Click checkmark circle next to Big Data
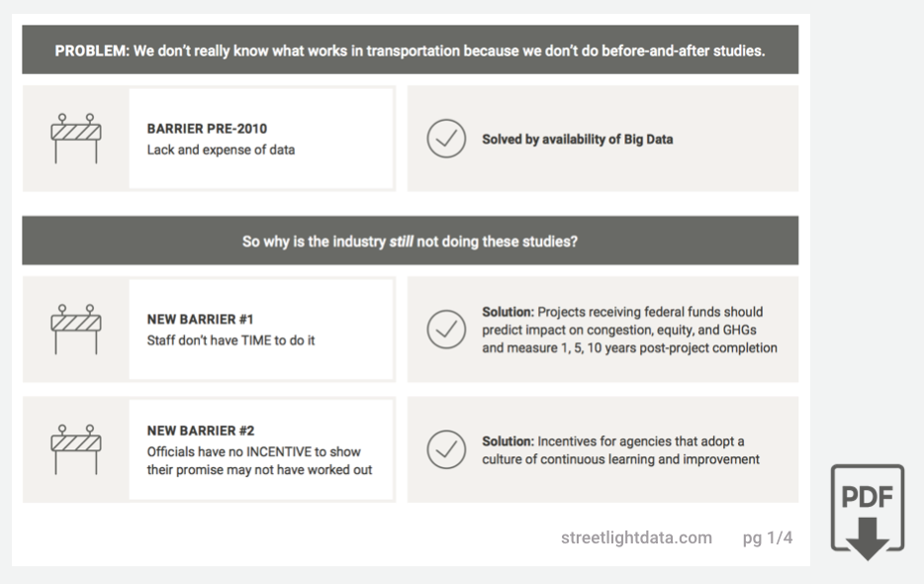Screen dimensions: 924x584 (x=446, y=139)
